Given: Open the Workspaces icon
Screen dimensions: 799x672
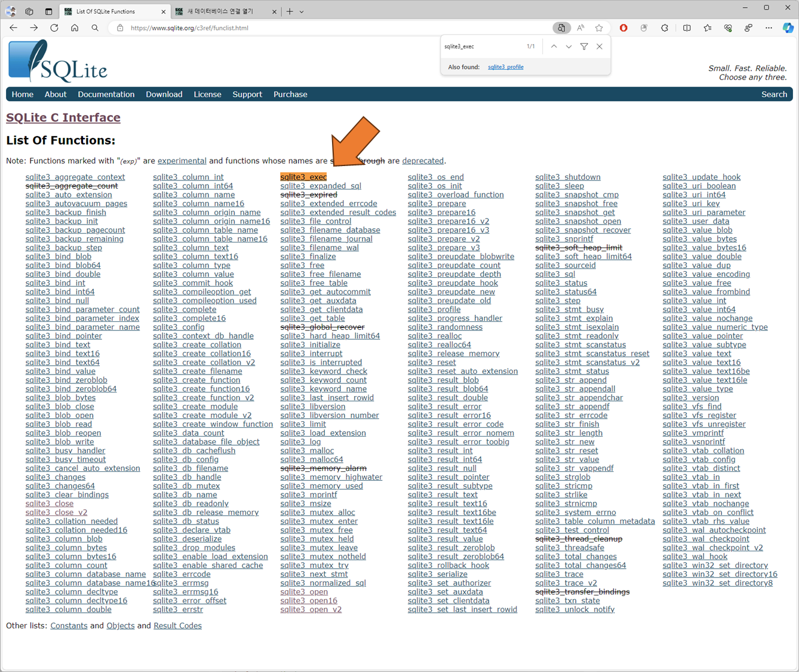Looking at the screenshot, I should tap(29, 11).
